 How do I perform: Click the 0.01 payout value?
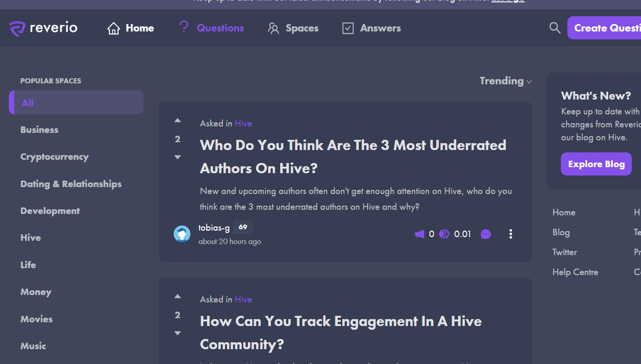click(x=462, y=234)
